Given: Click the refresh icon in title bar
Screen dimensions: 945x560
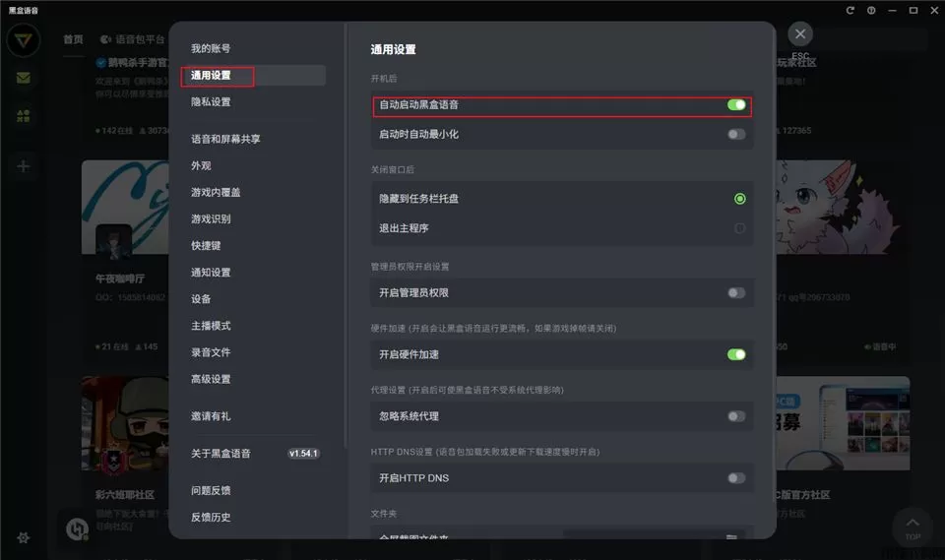Looking at the screenshot, I should click(x=850, y=10).
